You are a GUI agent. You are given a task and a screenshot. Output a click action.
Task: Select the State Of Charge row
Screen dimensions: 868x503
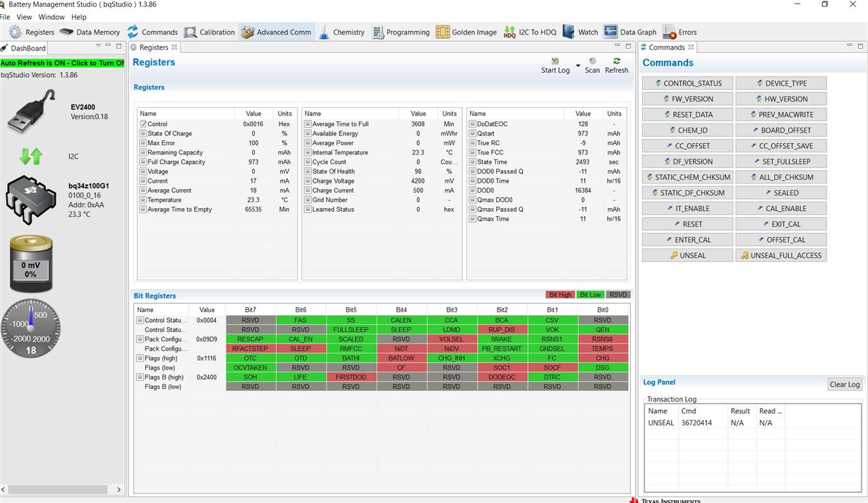pyautogui.click(x=217, y=133)
